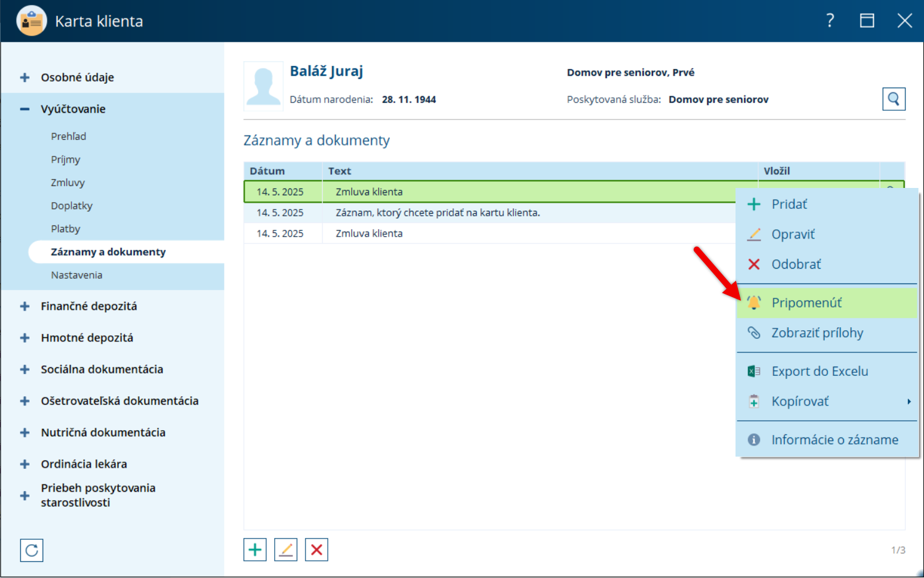Select the Záznamy a dokumenty sidebar item
The image size is (924, 578).
[126, 252]
